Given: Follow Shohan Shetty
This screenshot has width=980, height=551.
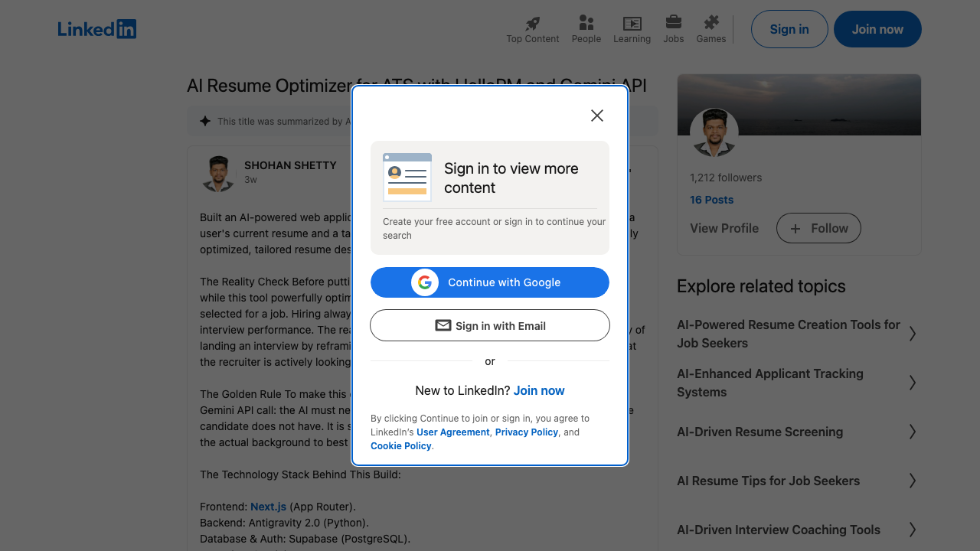Looking at the screenshot, I should click(x=818, y=228).
